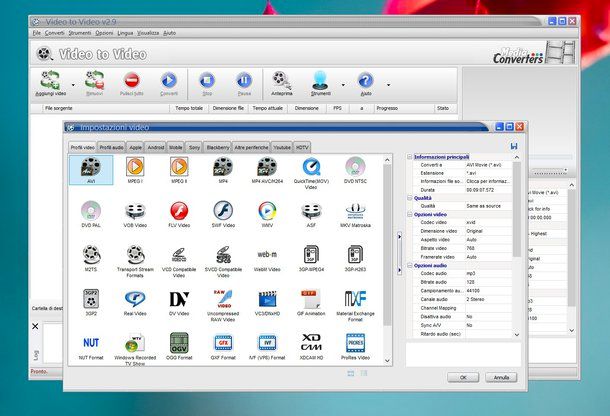Choose the MPEG I format icon
Image resolution: width=610 pixels, height=416 pixels.
135,170
